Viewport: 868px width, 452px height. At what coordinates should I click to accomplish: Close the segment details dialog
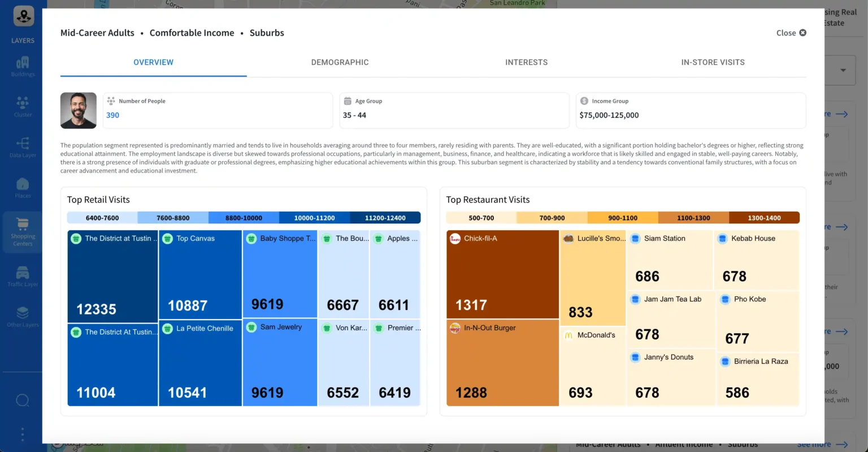tap(791, 33)
